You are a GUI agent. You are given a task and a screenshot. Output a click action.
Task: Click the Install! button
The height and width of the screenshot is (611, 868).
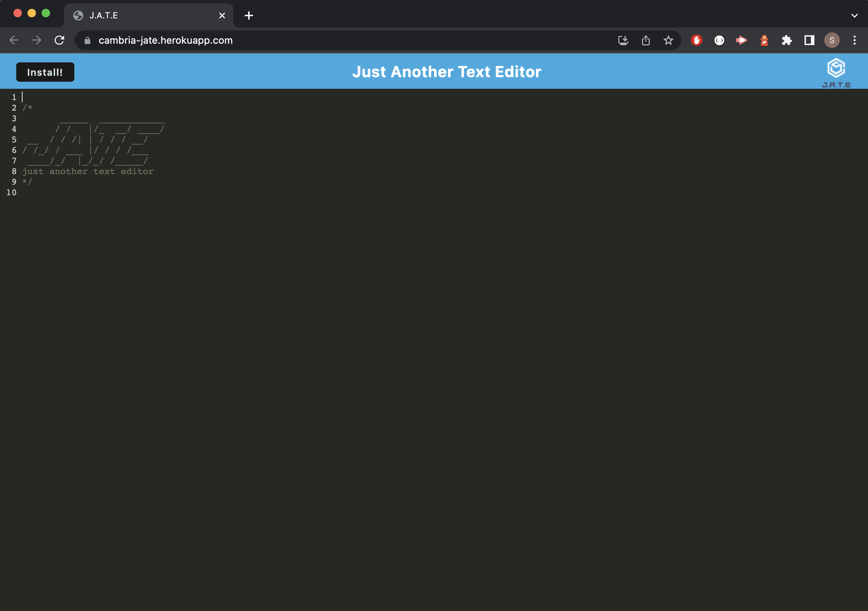click(45, 72)
